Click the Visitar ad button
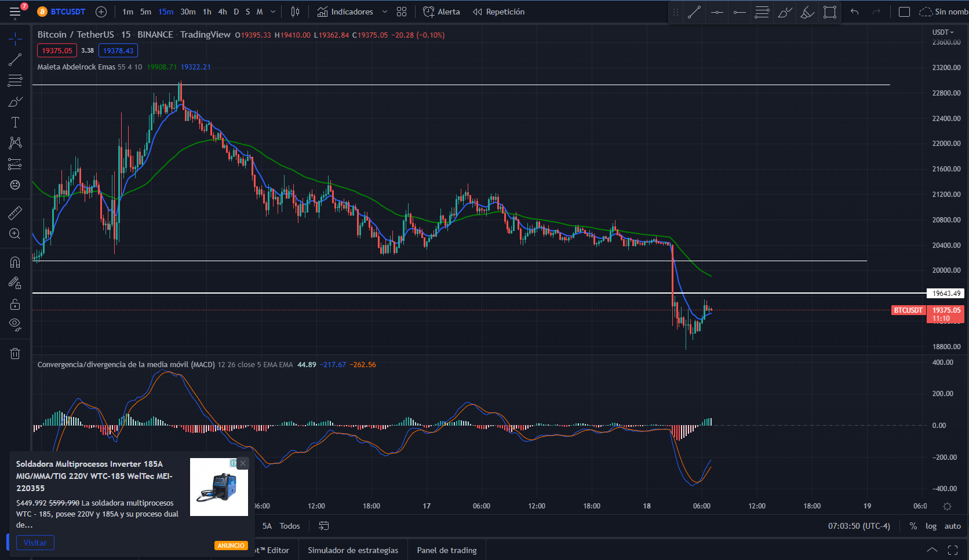The image size is (969, 560). click(x=35, y=543)
